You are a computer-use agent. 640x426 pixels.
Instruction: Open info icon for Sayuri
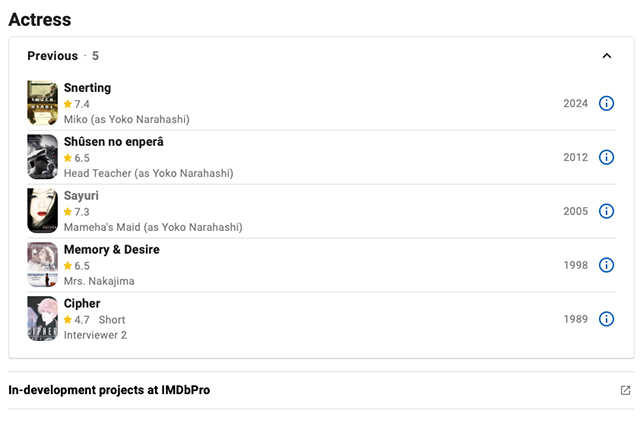[x=606, y=211]
